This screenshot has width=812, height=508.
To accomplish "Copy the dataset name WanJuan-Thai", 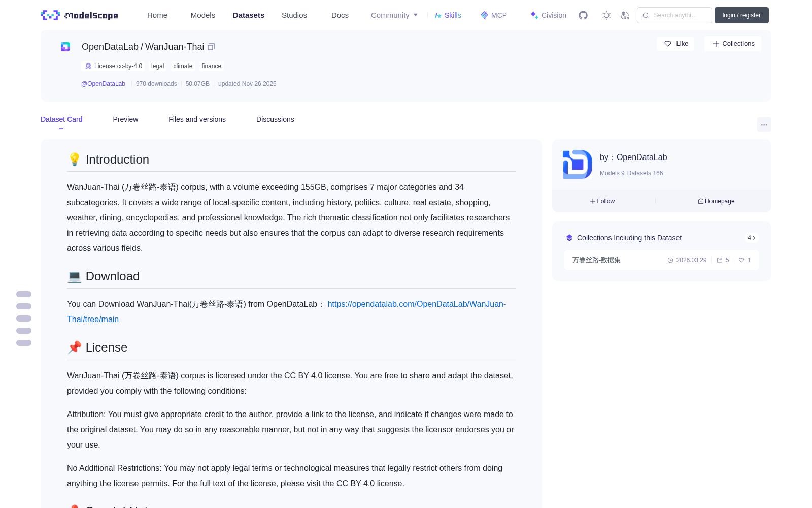I will (x=211, y=47).
